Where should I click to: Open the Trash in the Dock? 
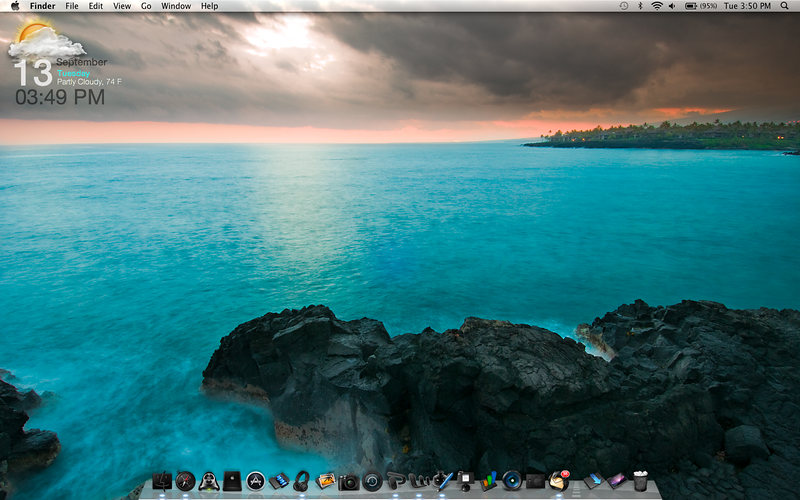coord(641,481)
